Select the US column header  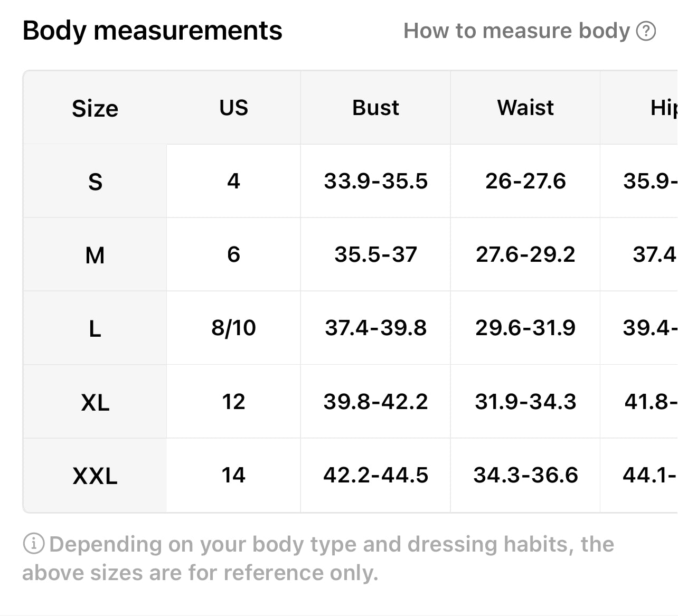tap(233, 108)
